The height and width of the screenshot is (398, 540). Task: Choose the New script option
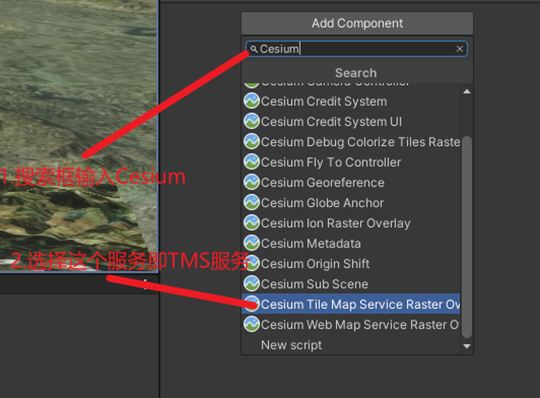[x=351, y=345]
